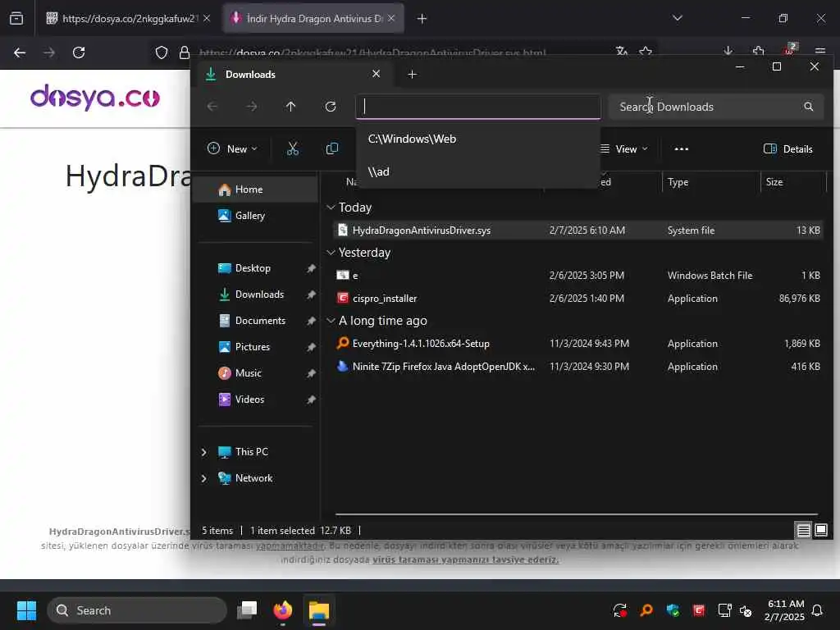Image resolution: width=840 pixels, height=630 pixels.
Task: Click the Explorer forward arrow
Action: pos(252,107)
